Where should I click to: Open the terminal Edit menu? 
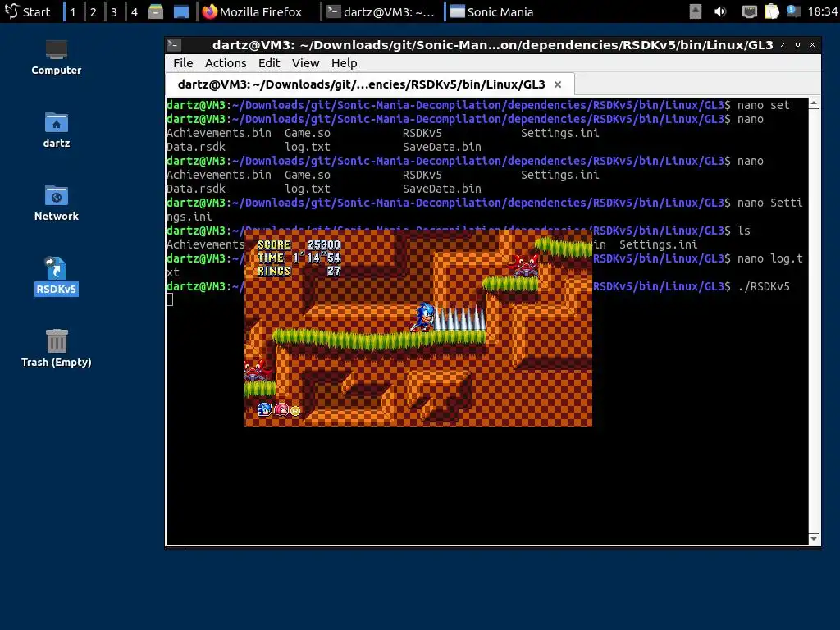tap(269, 63)
